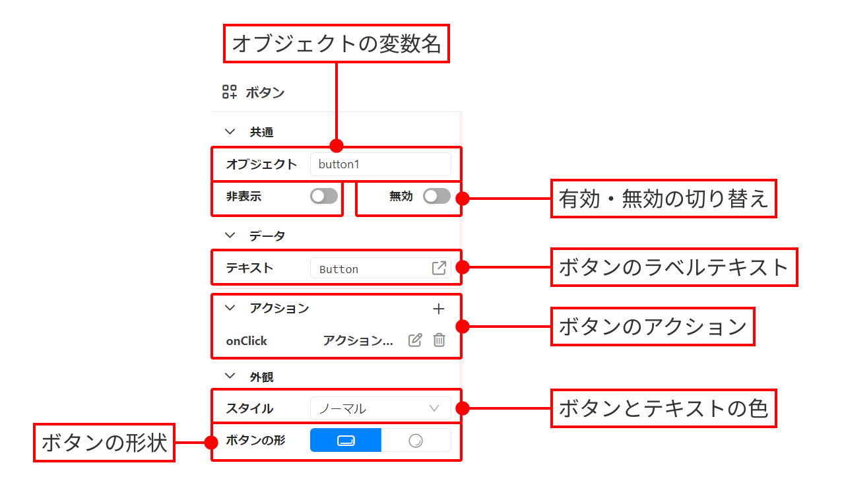The height and width of the screenshot is (504, 844).
Task: Edit the onClick action
Action: pos(415,340)
